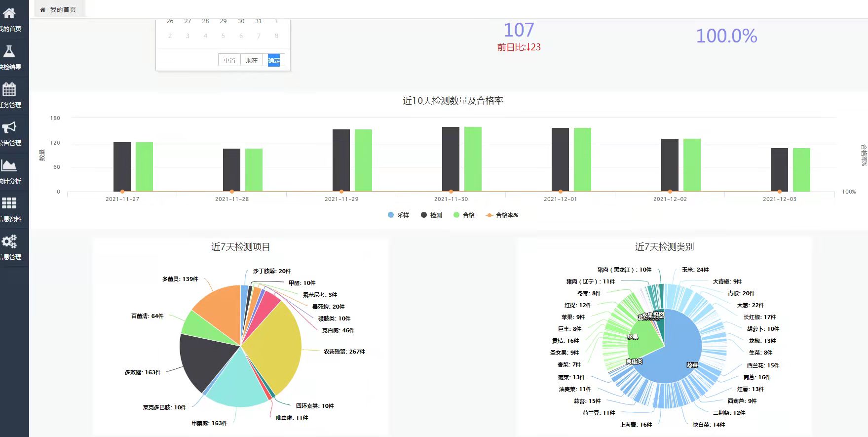Toggle 采样 series in chart legend
868x437 pixels.
tap(399, 215)
